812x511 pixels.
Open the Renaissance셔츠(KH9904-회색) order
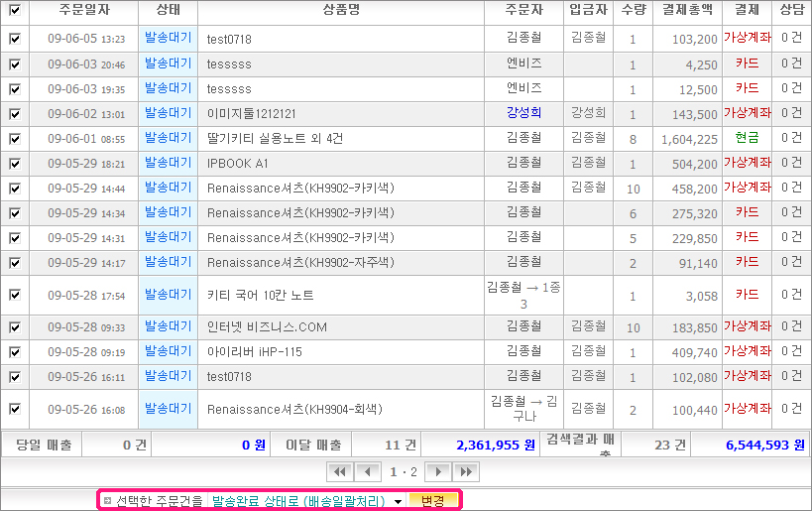(294, 409)
